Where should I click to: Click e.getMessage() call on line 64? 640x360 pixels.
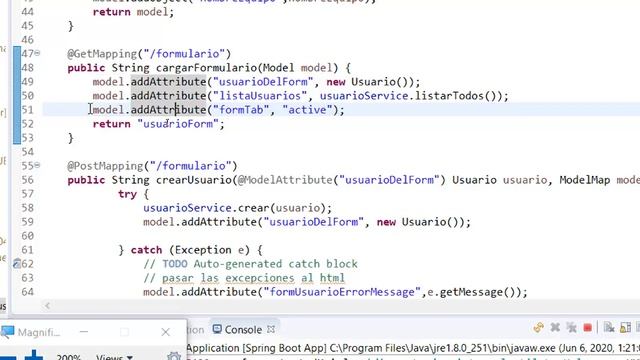tap(471, 292)
